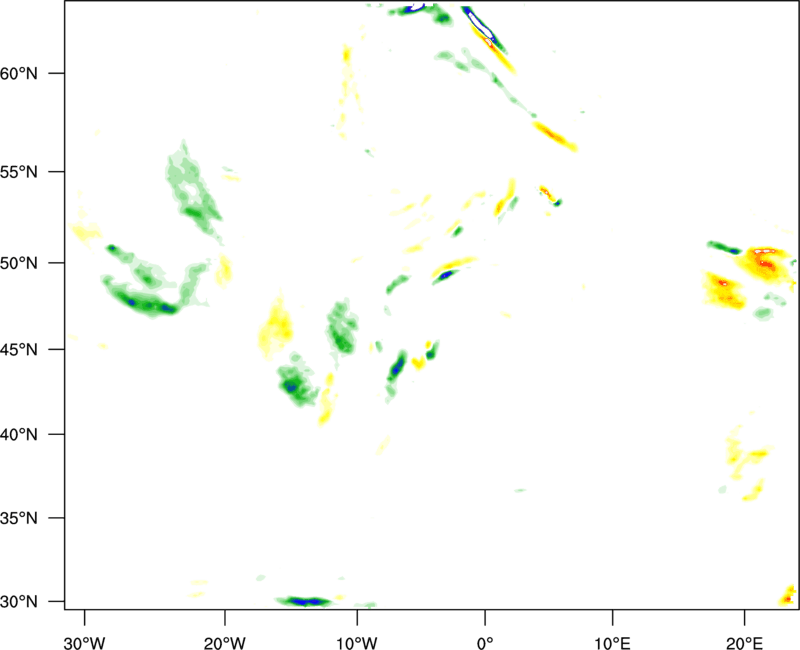The image size is (800, 650).
Task: Click the 20°E longitude label
Action: click(x=744, y=643)
